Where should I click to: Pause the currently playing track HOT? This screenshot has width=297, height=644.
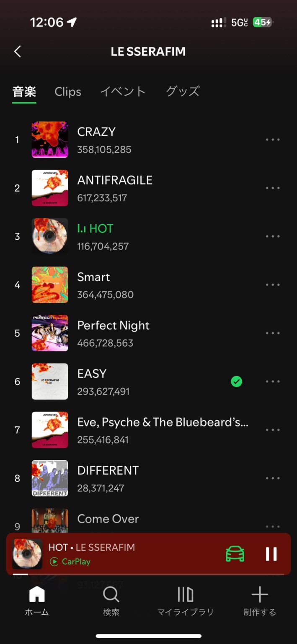click(x=271, y=553)
